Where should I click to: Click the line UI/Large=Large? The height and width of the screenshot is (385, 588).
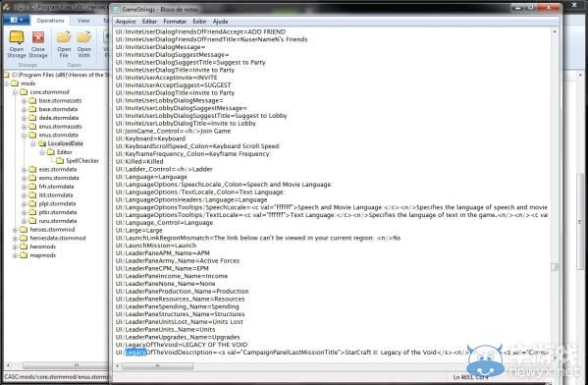pos(138,230)
